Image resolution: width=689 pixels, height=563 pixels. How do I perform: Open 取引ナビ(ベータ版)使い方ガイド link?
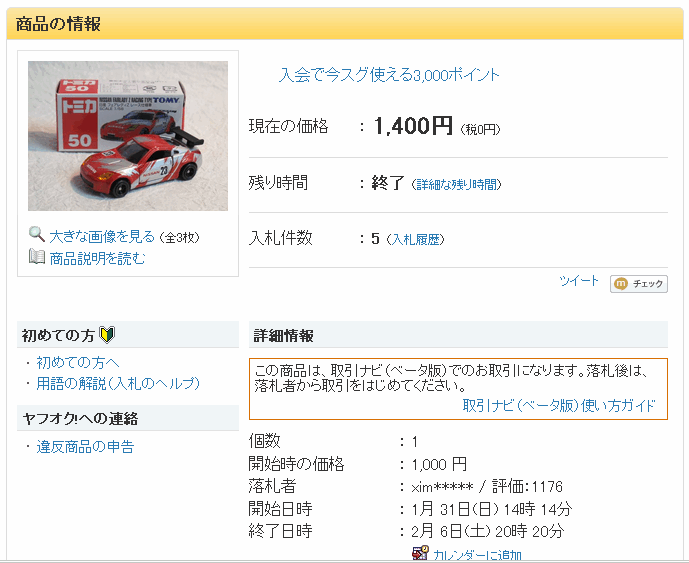(x=559, y=405)
